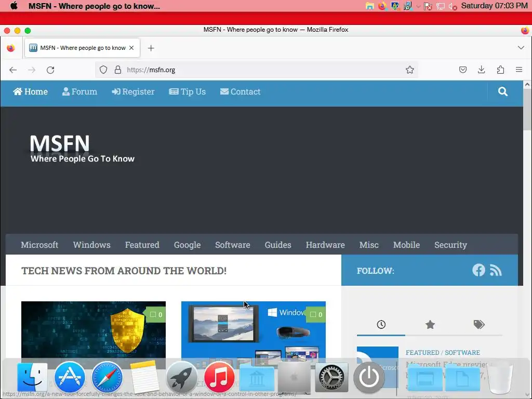Close the MSFN tab
The width and height of the screenshot is (532, 399).
[x=131, y=48]
